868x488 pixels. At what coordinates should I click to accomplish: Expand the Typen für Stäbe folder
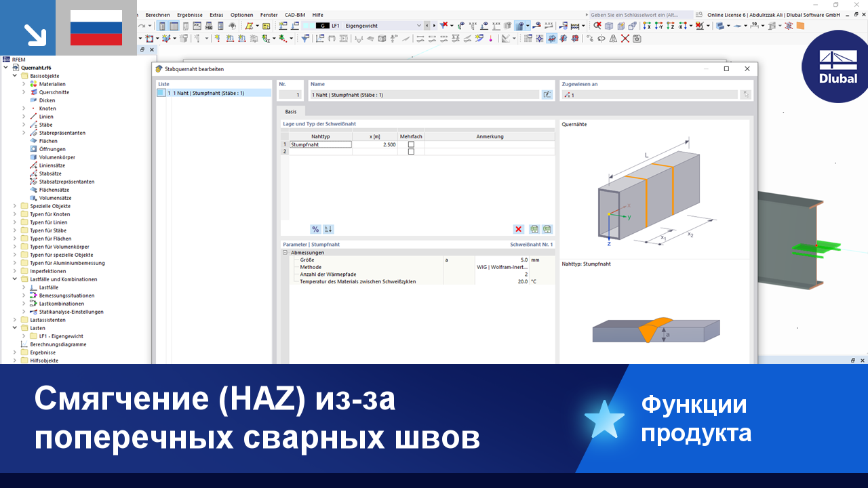click(x=15, y=230)
